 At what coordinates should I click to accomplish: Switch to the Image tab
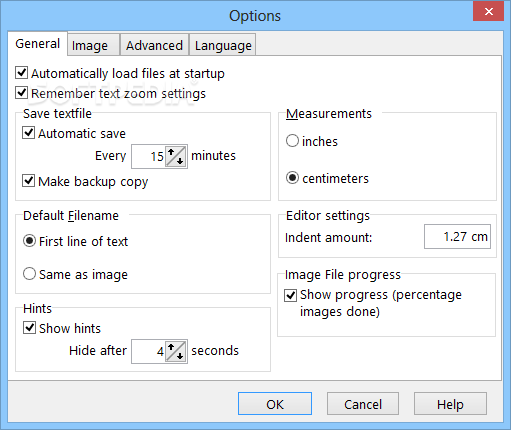click(x=93, y=45)
